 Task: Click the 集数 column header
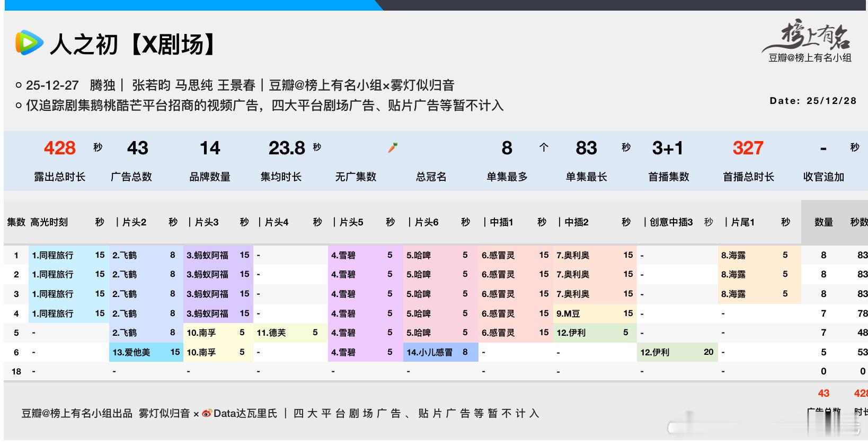pyautogui.click(x=16, y=222)
